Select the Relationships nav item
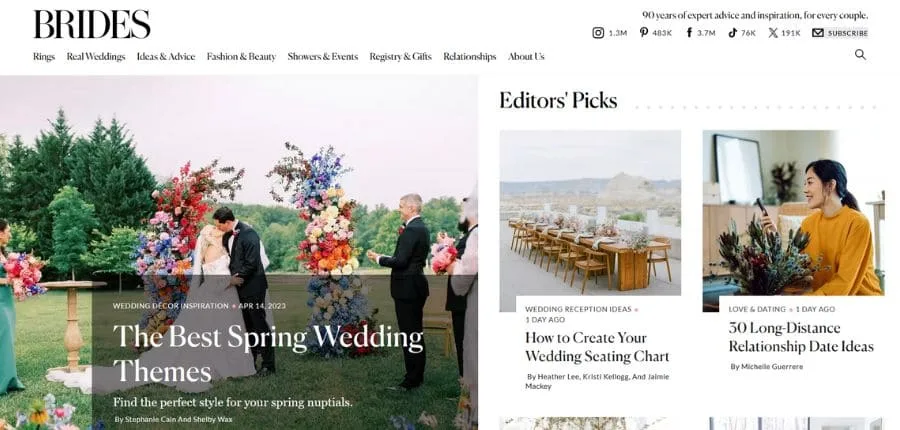Screen dimensions: 900x430 (470, 56)
